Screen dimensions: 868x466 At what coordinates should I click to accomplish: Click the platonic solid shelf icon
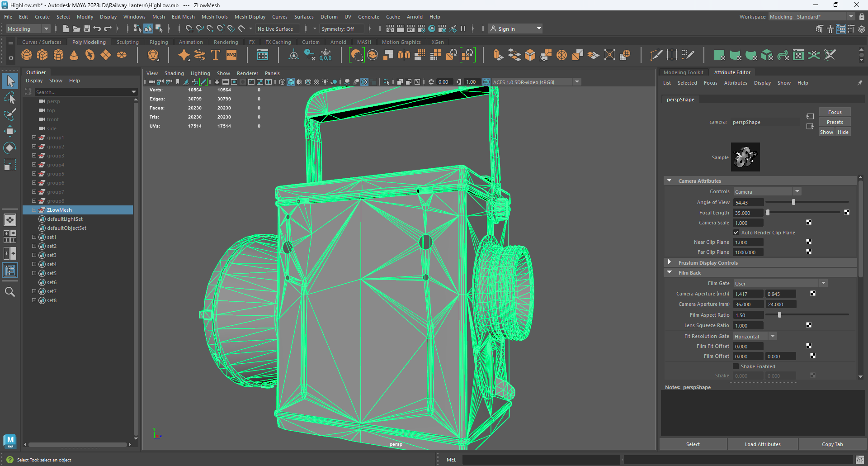click(x=153, y=55)
